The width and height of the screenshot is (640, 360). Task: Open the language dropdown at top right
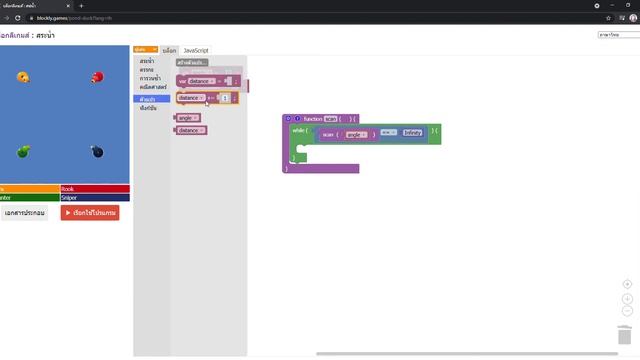[619, 35]
